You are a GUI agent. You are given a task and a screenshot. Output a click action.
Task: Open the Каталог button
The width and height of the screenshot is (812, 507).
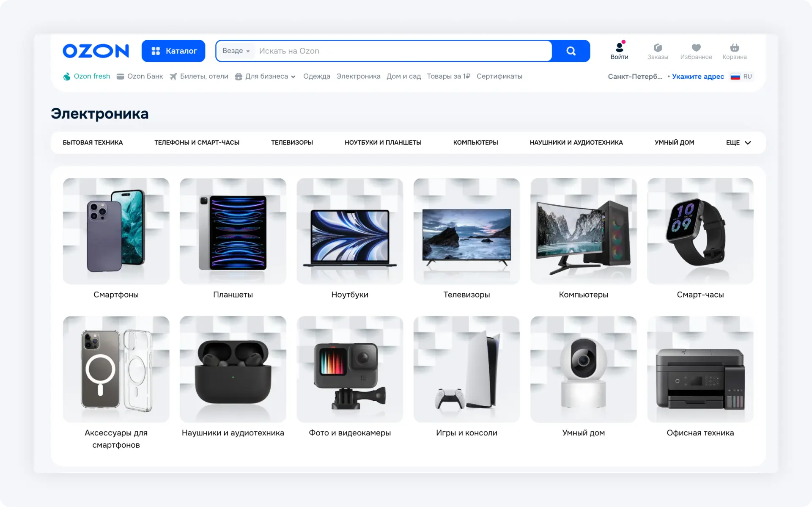click(x=173, y=51)
